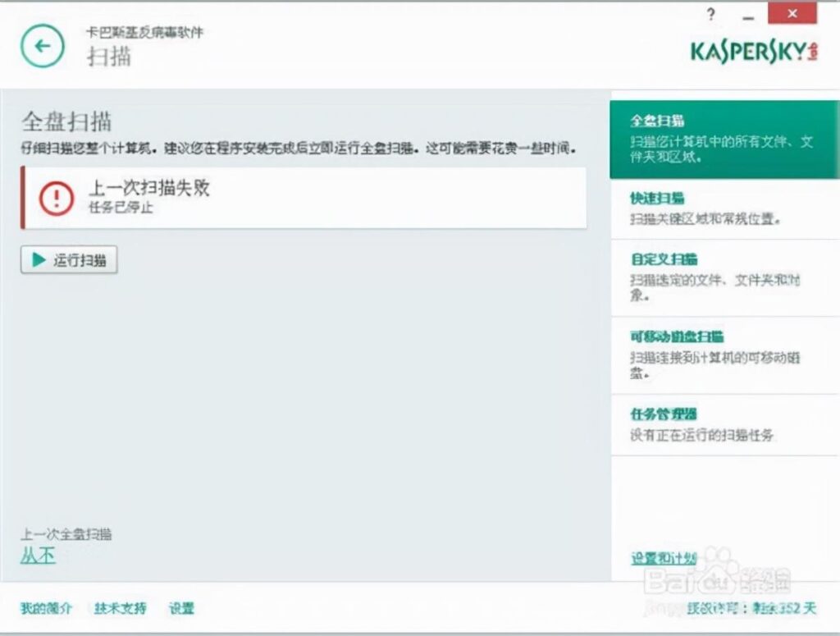Click the back arrow icon at top left
The width and height of the screenshot is (840, 636).
point(41,47)
